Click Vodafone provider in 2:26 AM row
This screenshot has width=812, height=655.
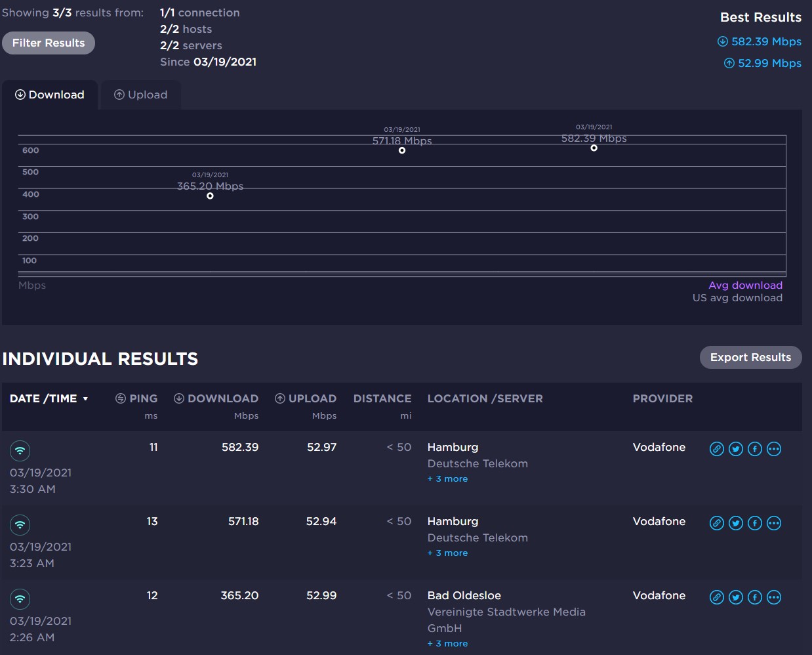[659, 596]
